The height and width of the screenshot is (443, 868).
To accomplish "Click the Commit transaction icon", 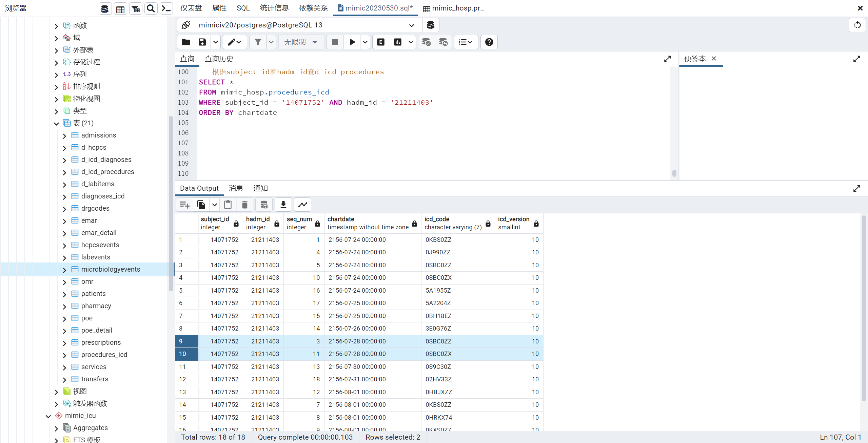I will tap(426, 42).
